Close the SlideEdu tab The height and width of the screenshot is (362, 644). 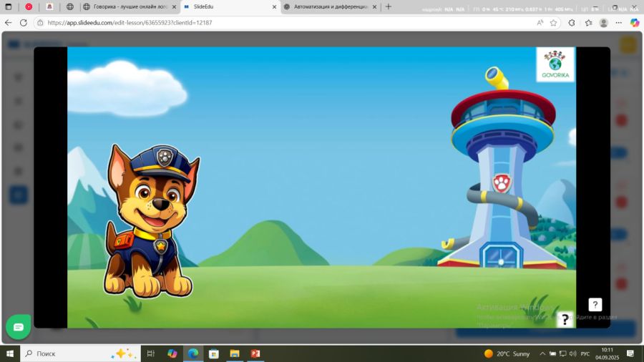(274, 7)
